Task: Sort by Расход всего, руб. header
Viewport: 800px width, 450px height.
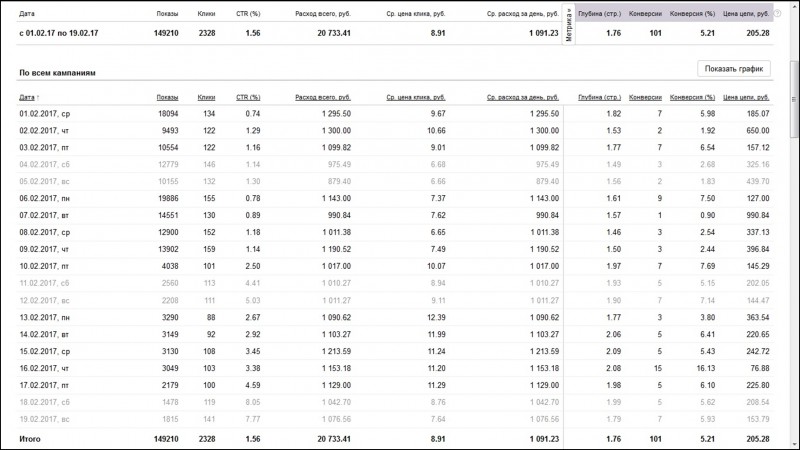Action: (x=323, y=97)
